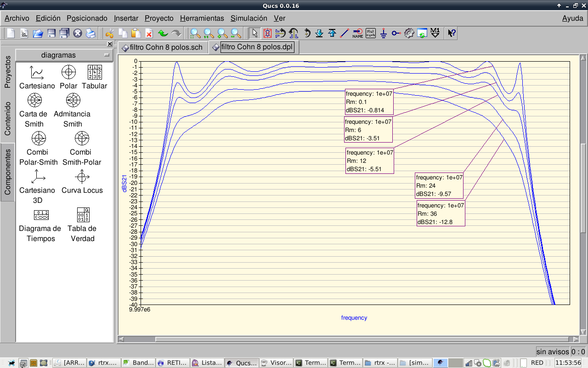Screen dimensions: 588x368
Task: Open the Herramientas menu
Action: point(202,18)
